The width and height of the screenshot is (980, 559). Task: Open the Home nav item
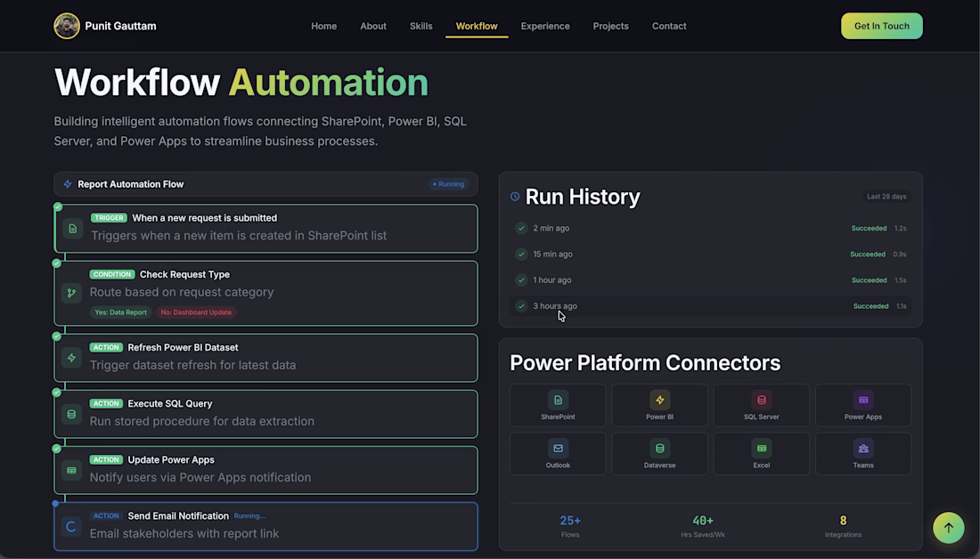(323, 26)
